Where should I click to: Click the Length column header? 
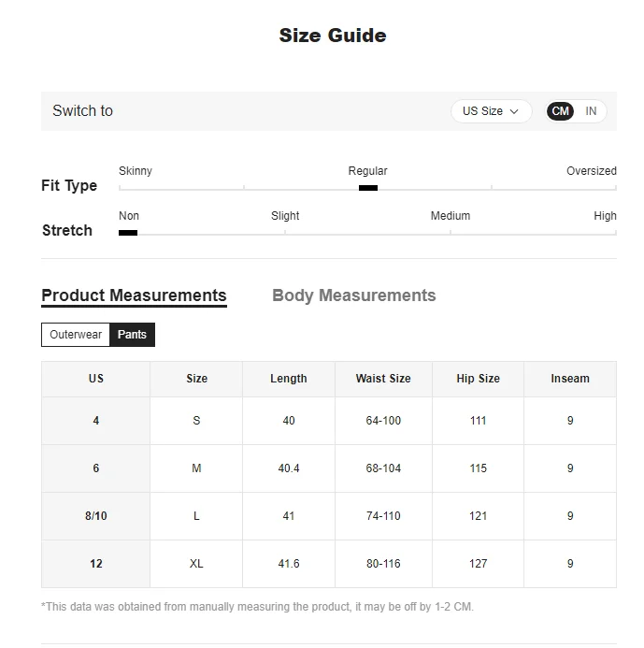point(289,379)
